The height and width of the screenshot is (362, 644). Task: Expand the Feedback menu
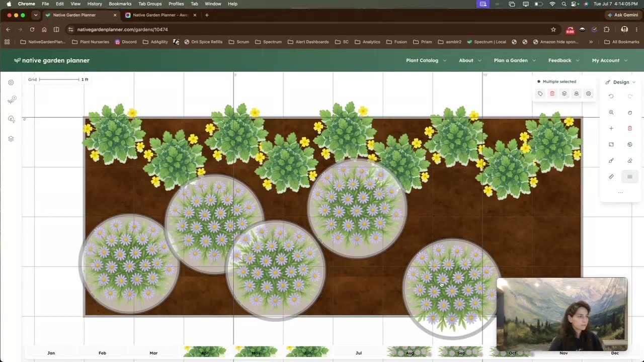[563, 60]
